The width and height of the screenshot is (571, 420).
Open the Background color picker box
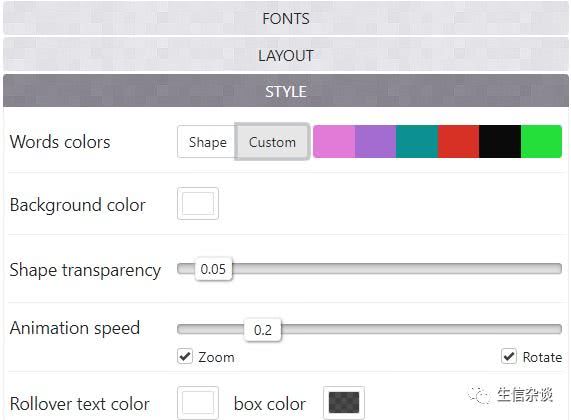(x=198, y=204)
